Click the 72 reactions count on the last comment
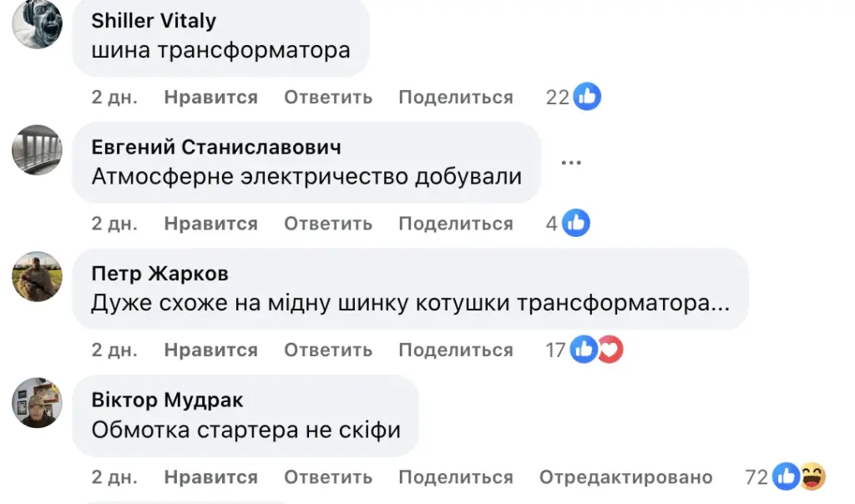The height and width of the screenshot is (504, 855). 755,476
